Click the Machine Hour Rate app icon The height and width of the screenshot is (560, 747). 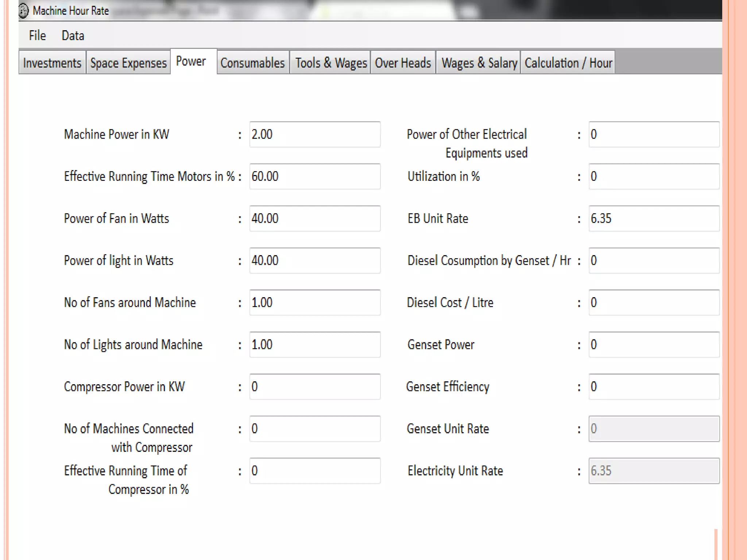click(24, 11)
